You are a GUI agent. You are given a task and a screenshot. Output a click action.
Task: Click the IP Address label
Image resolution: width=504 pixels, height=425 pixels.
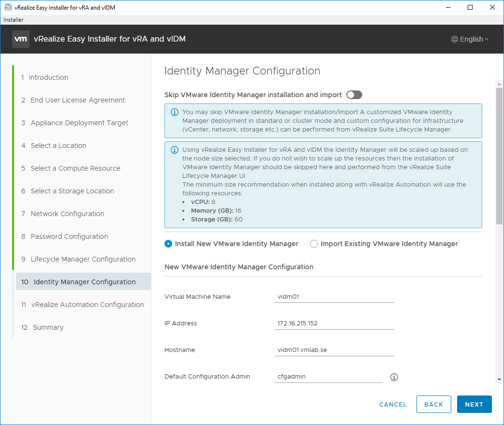coord(180,323)
